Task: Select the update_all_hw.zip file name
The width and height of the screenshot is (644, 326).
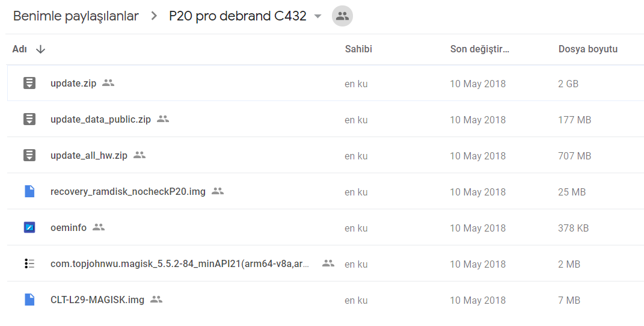Action: [89, 156]
